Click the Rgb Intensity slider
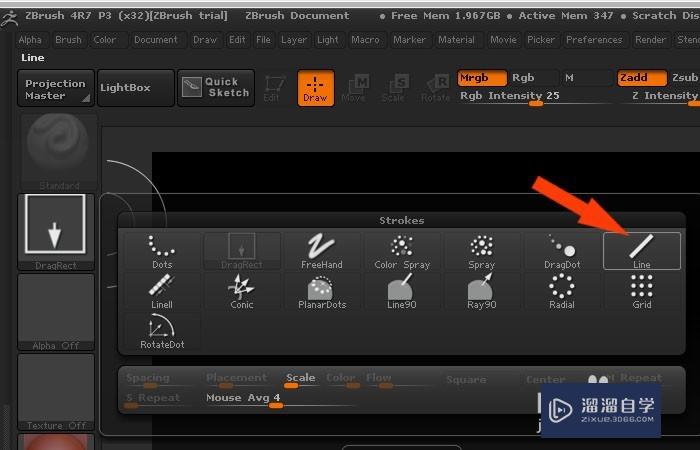 [535, 97]
